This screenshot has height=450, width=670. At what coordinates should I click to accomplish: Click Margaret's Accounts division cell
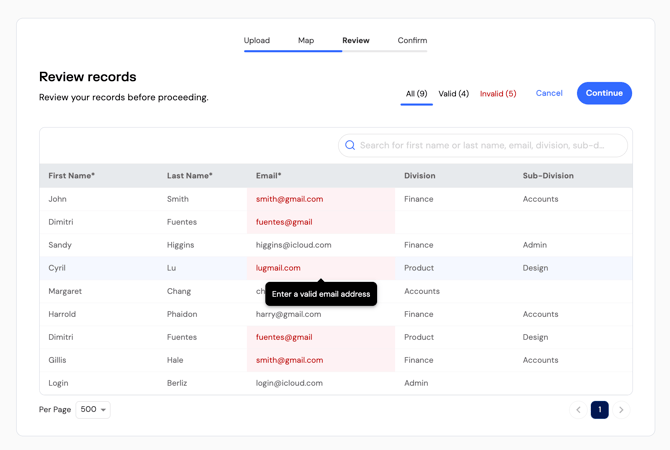422,291
